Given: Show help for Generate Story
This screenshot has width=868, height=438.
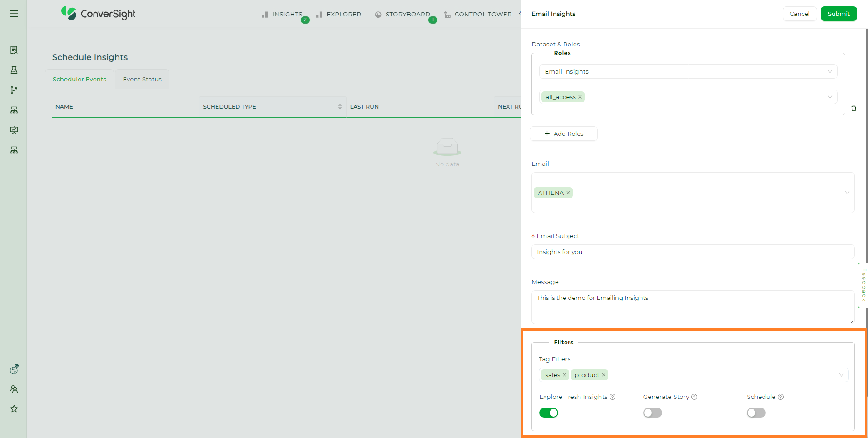Looking at the screenshot, I should (694, 397).
